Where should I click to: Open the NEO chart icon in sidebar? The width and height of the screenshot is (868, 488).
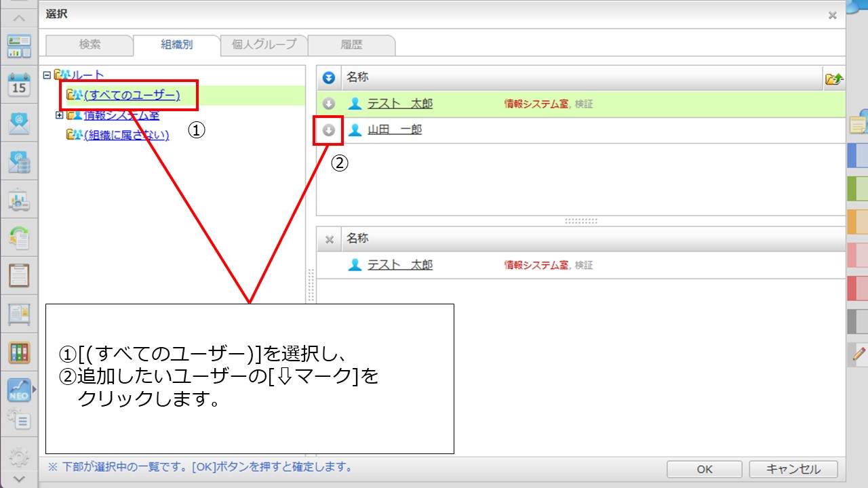click(x=19, y=390)
